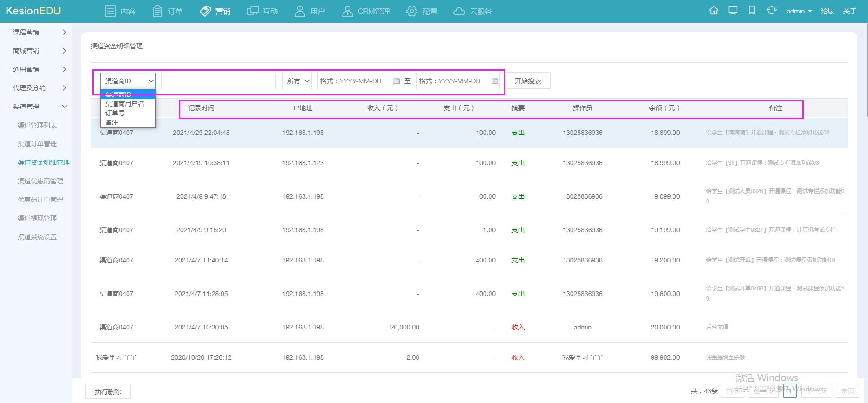Open the start date calendar icon

pos(397,81)
